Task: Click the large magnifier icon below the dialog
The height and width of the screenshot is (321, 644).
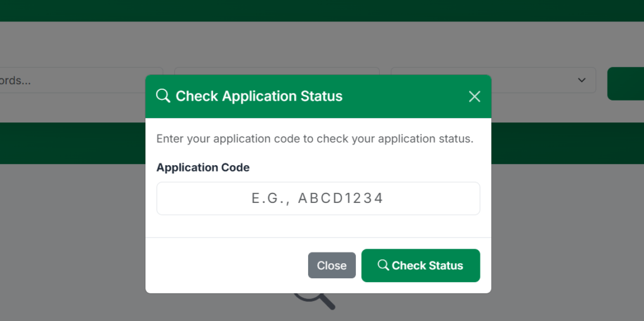Action: pos(315,302)
